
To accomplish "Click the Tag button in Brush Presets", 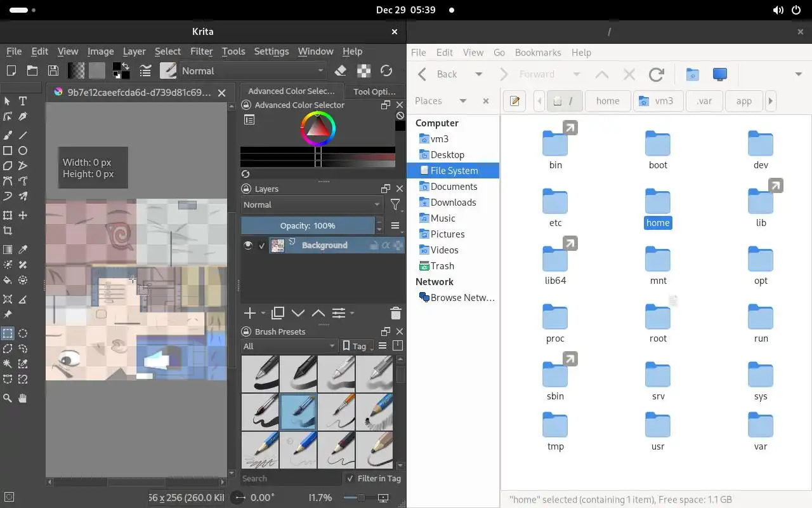I will point(357,345).
